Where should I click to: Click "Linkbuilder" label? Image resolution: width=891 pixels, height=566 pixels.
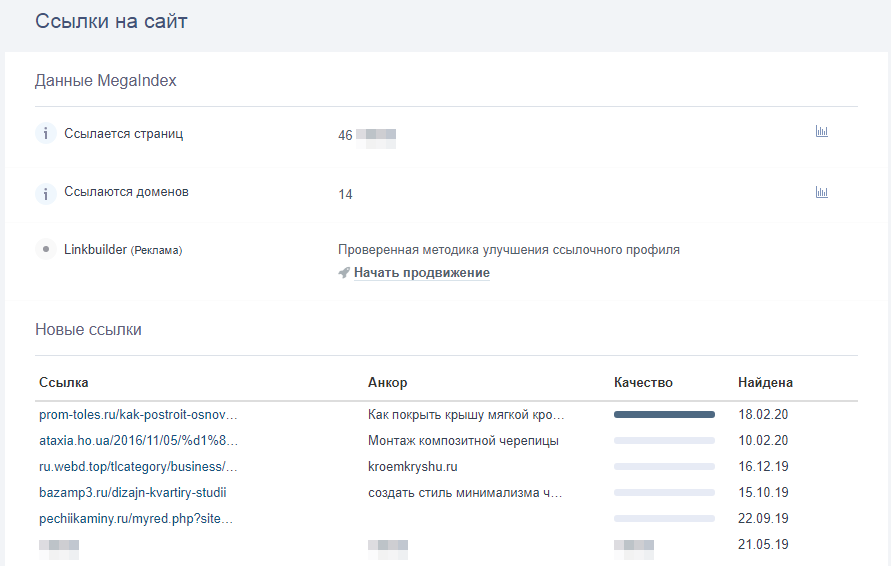(x=96, y=249)
